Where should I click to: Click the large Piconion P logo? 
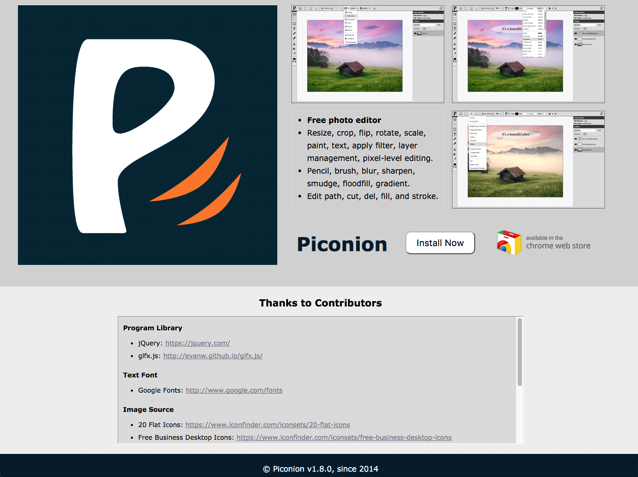tap(147, 135)
